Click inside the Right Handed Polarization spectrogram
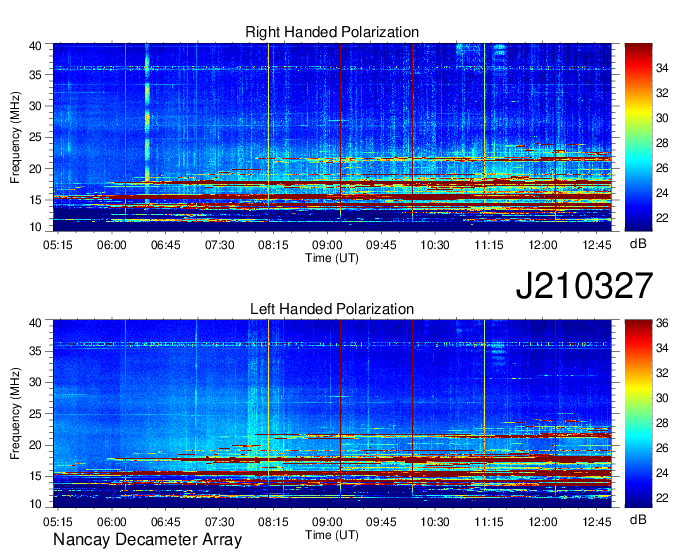Image resolution: width=680 pixels, height=552 pixels. click(x=332, y=137)
